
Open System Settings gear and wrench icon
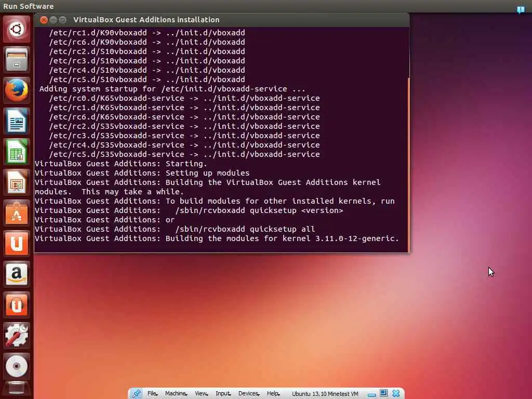pos(16,336)
